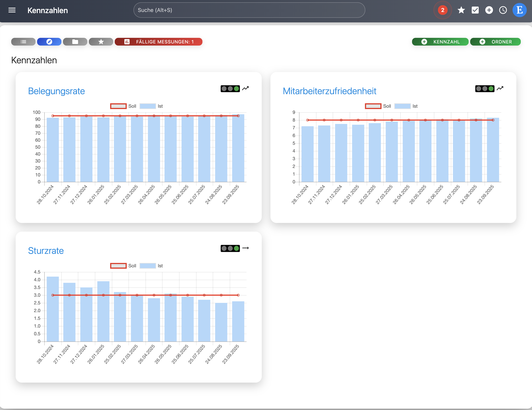Viewport: 532px width, 410px height.
Task: Click Belegungsrate trend arrow icon
Action: (245, 88)
